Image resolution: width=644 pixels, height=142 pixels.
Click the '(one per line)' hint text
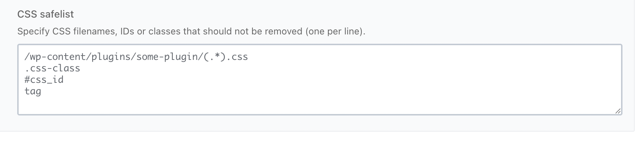(x=335, y=32)
